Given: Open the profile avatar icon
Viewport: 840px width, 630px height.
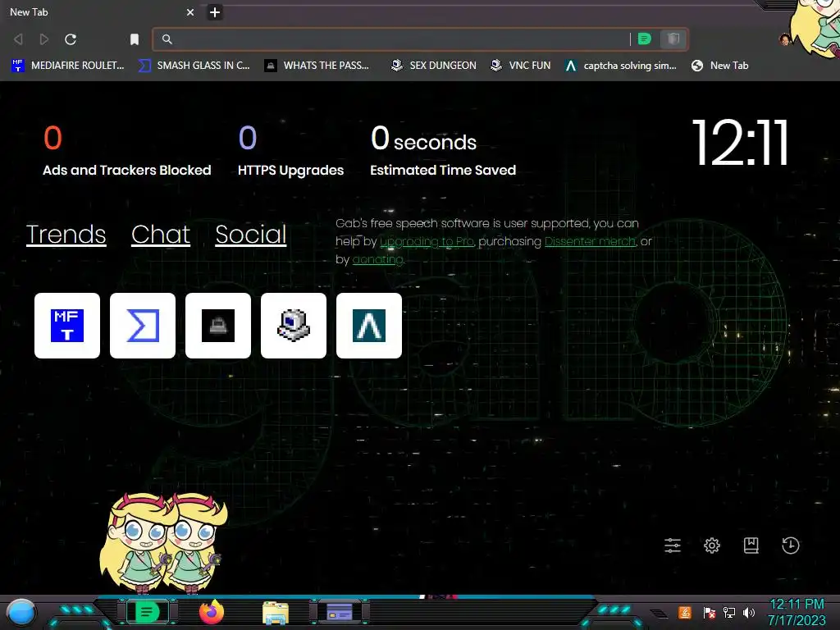Looking at the screenshot, I should [785, 39].
